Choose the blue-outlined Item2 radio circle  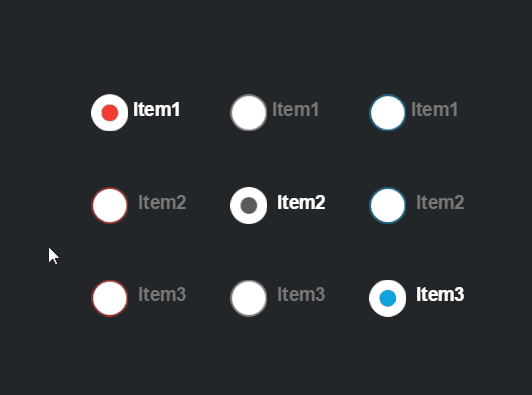tap(387, 205)
